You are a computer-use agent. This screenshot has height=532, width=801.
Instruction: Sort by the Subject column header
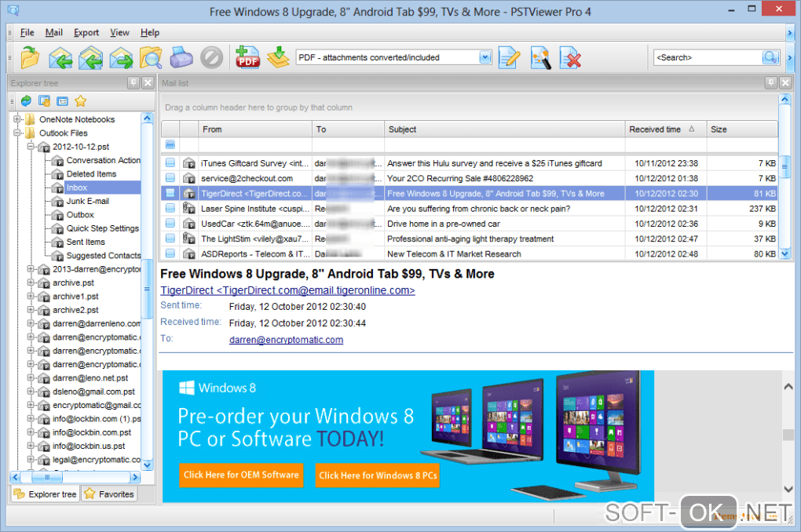point(505,129)
